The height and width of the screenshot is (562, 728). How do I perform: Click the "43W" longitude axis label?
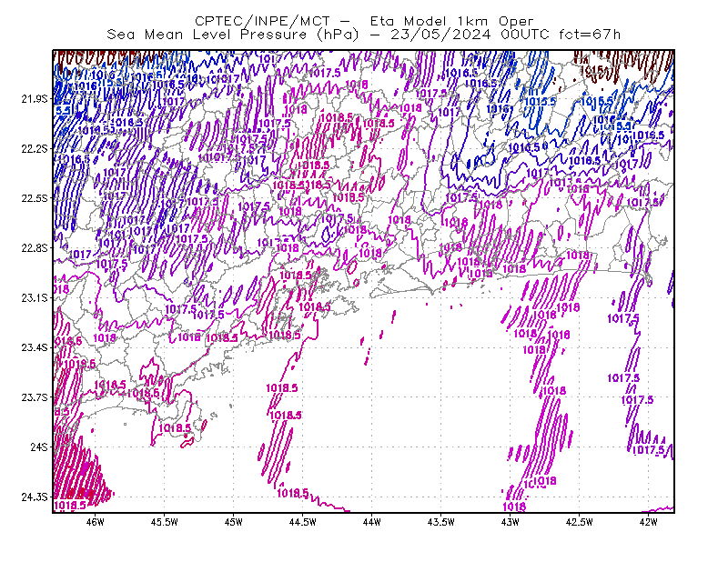[x=511, y=522]
